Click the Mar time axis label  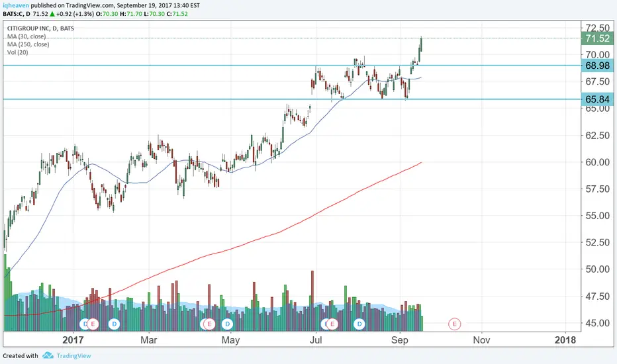tap(149, 340)
